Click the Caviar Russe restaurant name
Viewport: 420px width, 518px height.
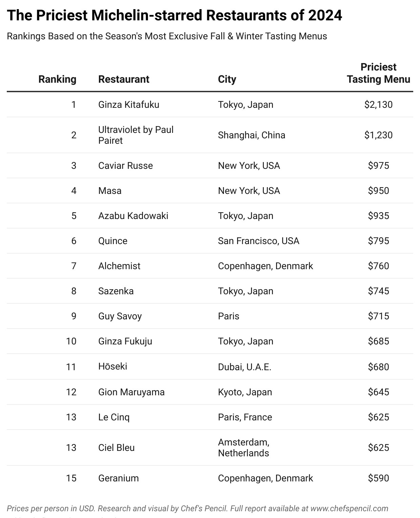[x=125, y=165]
